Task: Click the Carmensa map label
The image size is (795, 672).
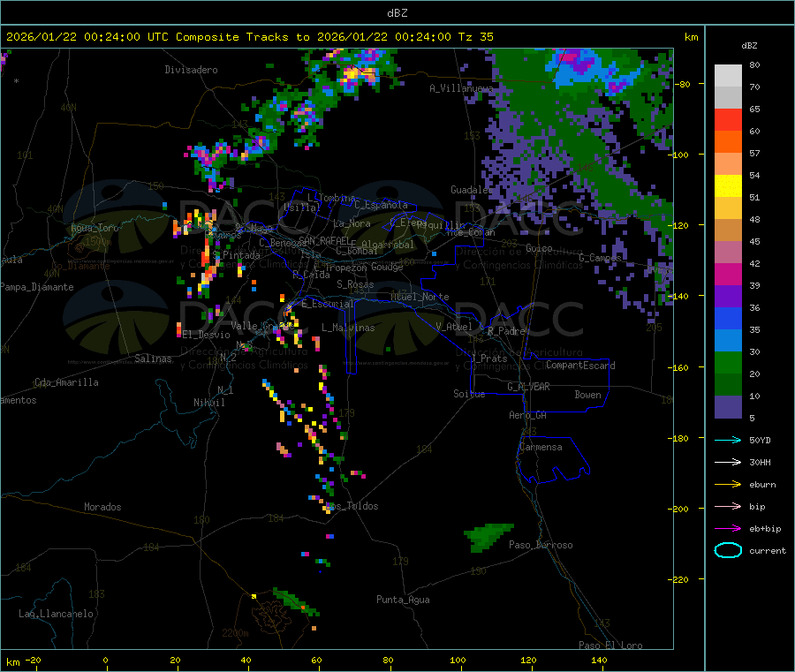Action: 541,447
